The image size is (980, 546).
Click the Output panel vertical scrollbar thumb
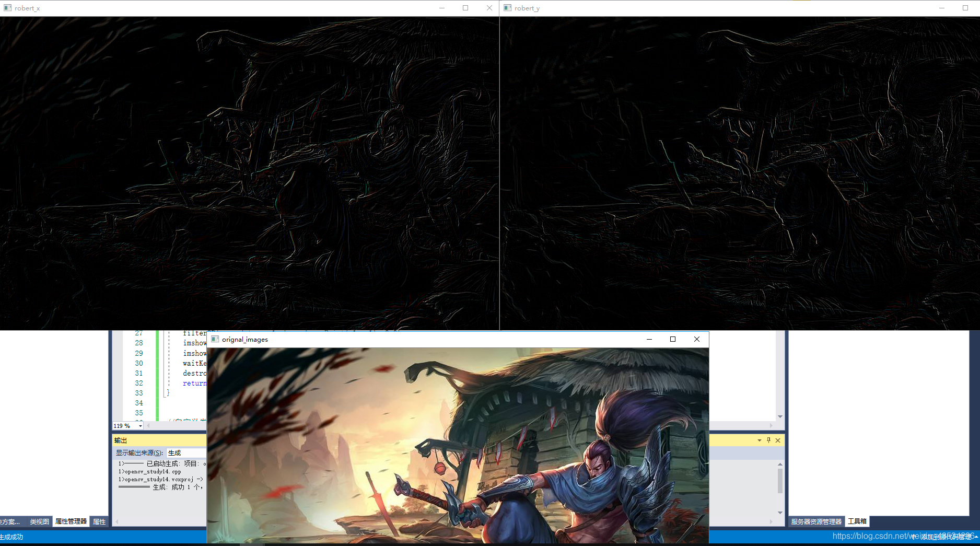click(x=780, y=481)
